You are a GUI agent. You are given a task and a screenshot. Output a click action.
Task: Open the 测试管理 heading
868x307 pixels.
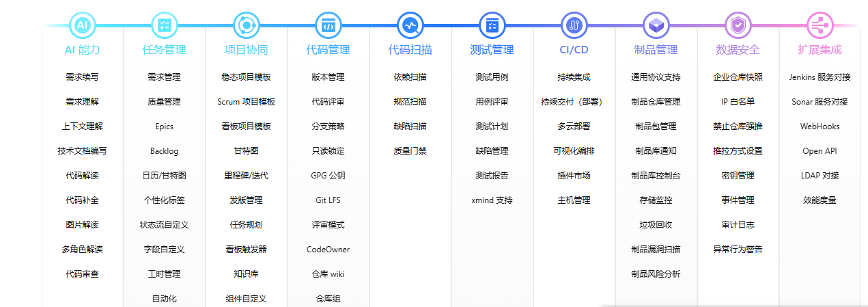492,50
